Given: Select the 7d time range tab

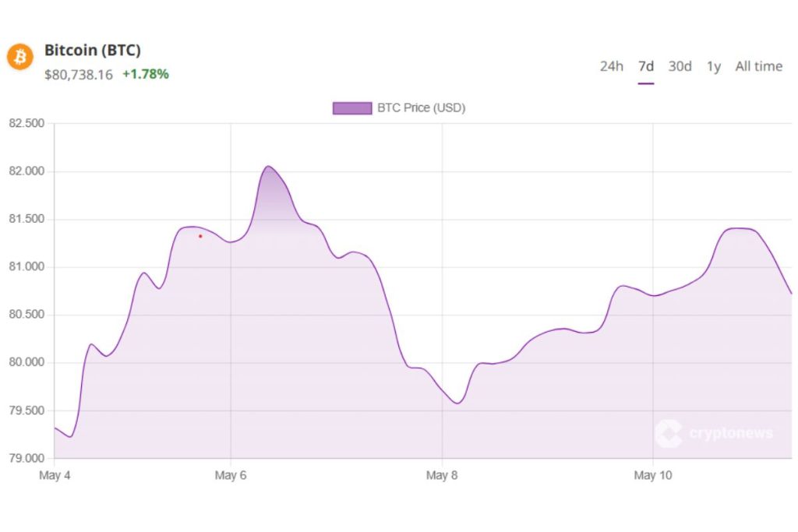Looking at the screenshot, I should pos(646,66).
